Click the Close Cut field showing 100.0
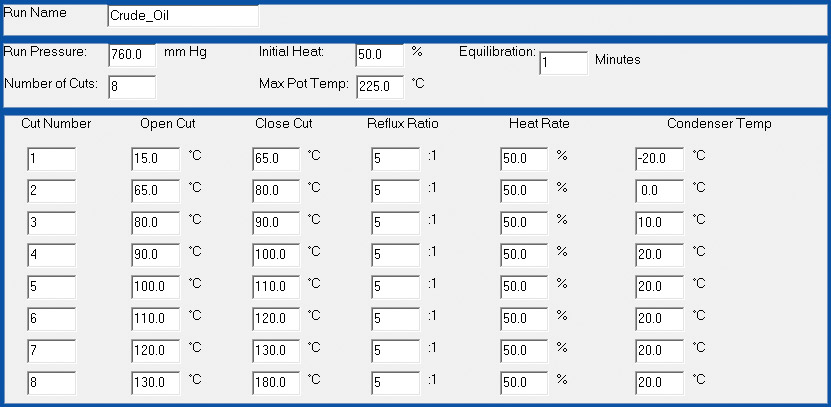The width and height of the screenshot is (831, 407). pos(276,255)
